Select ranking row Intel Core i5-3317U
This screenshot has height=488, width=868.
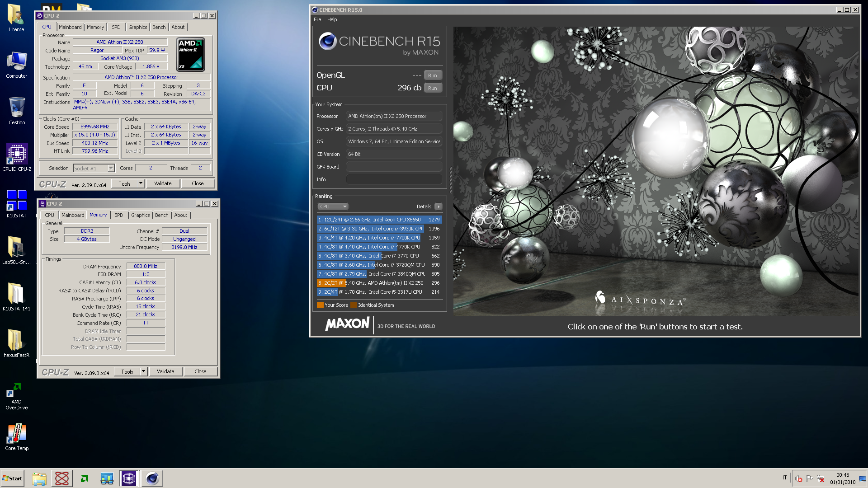[x=379, y=292]
